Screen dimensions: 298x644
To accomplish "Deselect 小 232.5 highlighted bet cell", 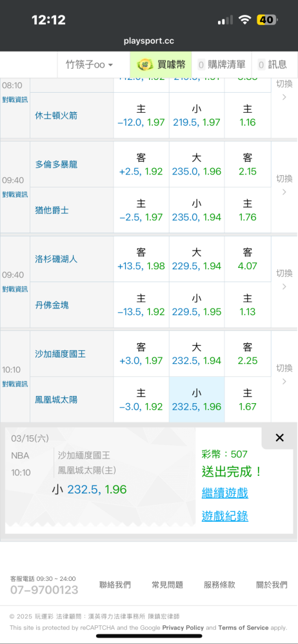I will click(197, 400).
